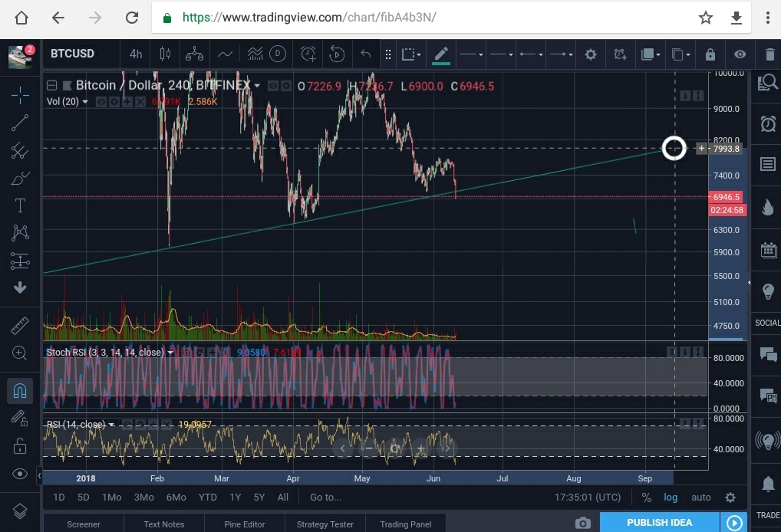781x532 pixels.
Task: Create a new alert from toolbar
Action: point(308,54)
